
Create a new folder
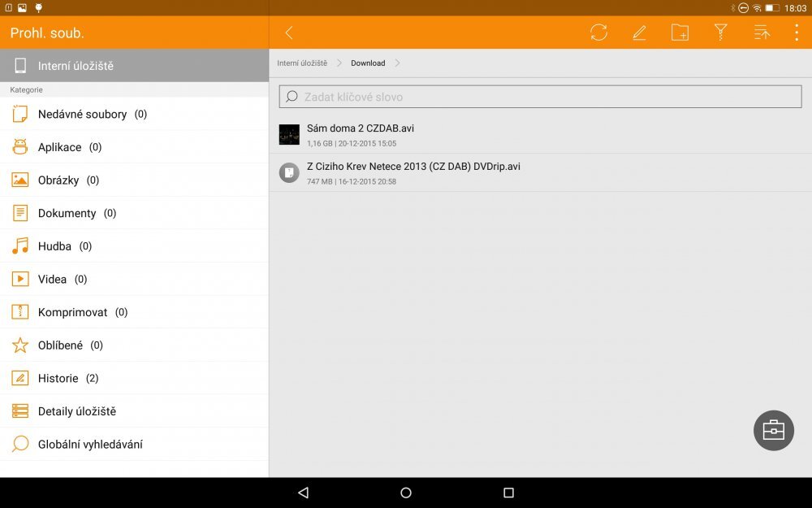pos(680,33)
